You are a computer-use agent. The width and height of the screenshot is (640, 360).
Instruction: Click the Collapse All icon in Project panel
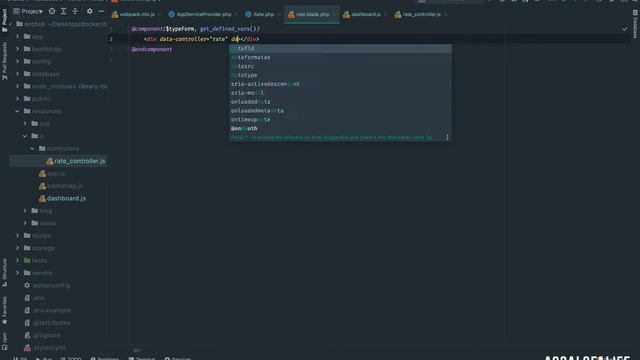pyautogui.click(x=75, y=11)
